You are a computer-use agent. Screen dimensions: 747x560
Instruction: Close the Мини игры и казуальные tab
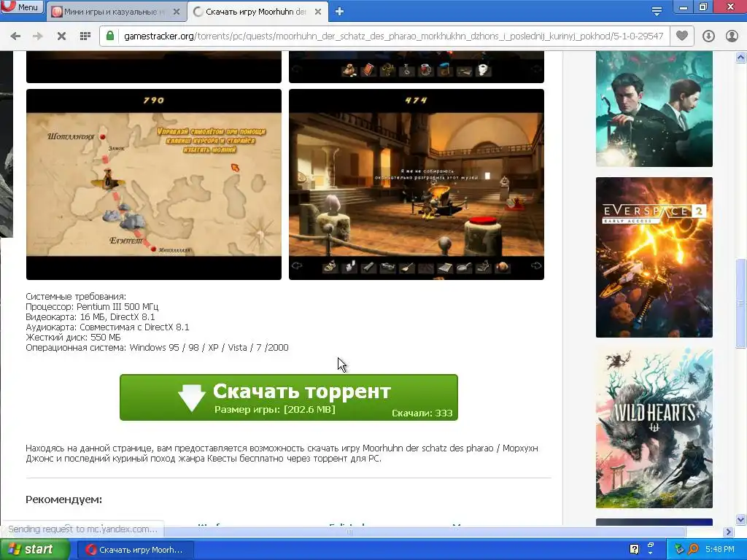tap(177, 12)
